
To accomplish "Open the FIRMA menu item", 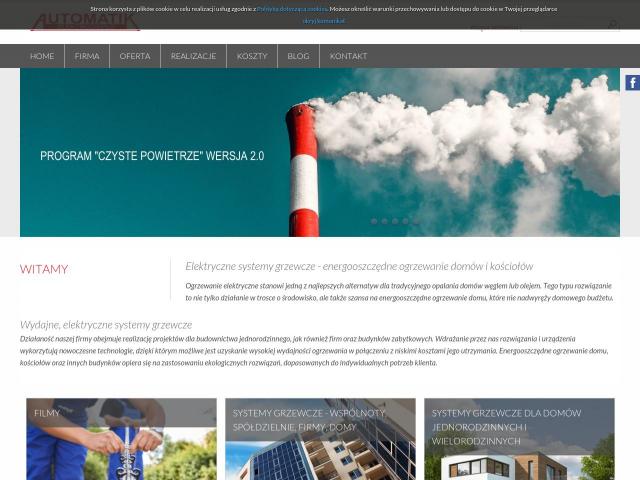I will tap(87, 56).
